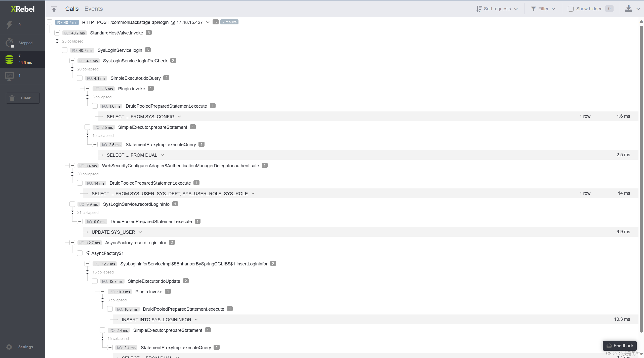The width and height of the screenshot is (644, 358).
Task: Select the Events tab in navigation
Action: (93, 8)
